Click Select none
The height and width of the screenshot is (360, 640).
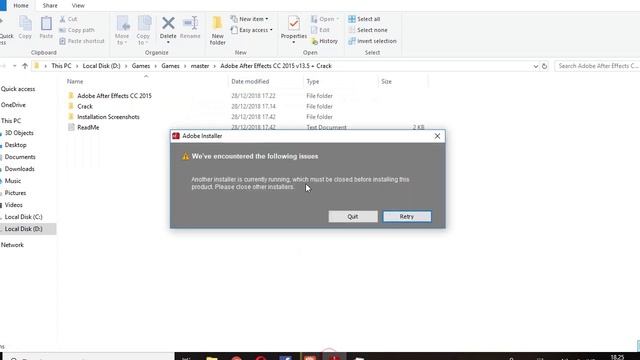[x=368, y=30]
